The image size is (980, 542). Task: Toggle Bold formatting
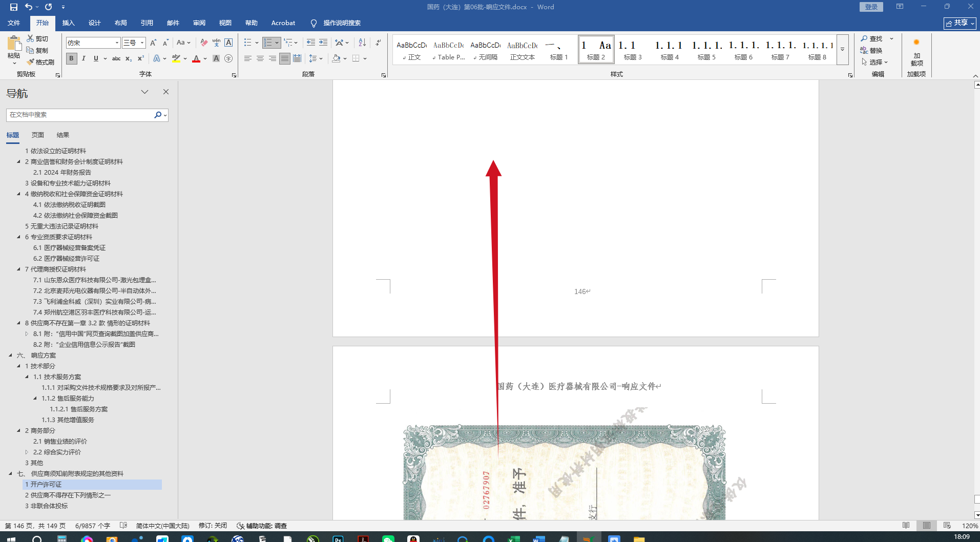(71, 58)
